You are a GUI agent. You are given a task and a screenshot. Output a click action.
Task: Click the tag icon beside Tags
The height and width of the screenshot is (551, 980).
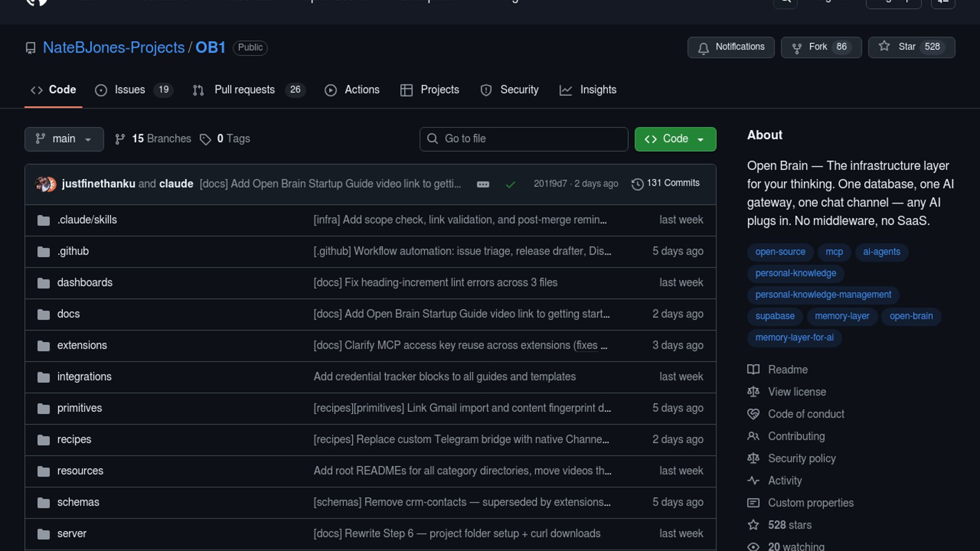[x=205, y=139]
